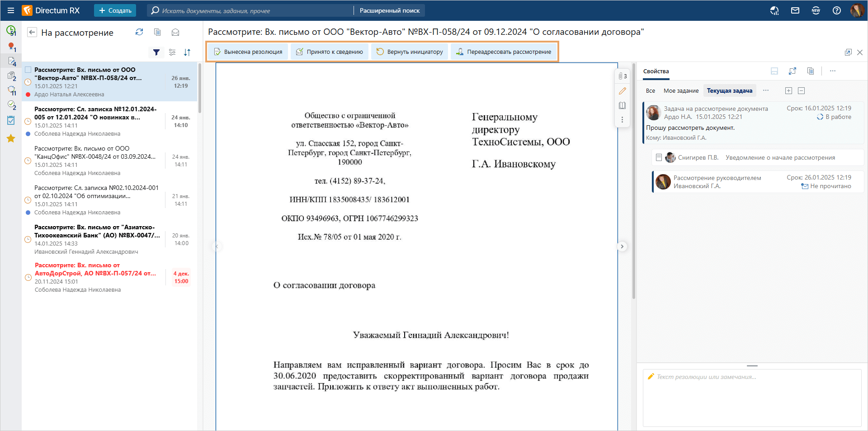Click the copy documents icon above list
This screenshot has height=431, width=868.
[x=157, y=32]
